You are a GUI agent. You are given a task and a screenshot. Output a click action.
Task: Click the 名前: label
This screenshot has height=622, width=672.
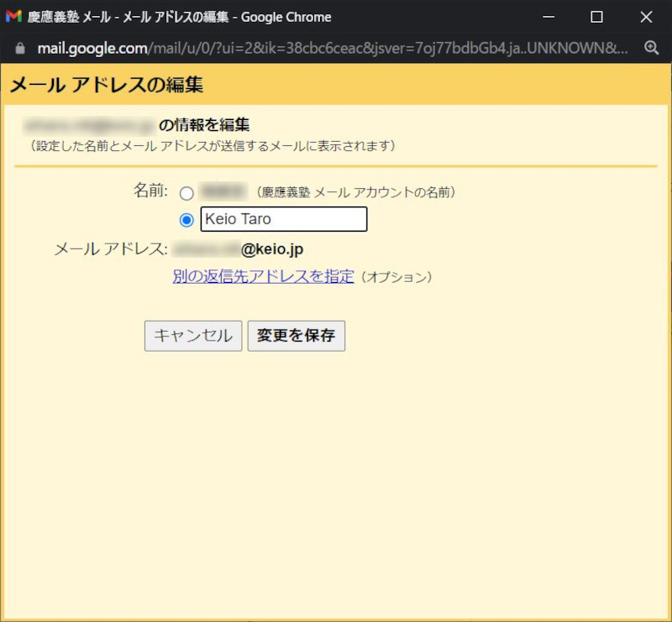pos(150,191)
